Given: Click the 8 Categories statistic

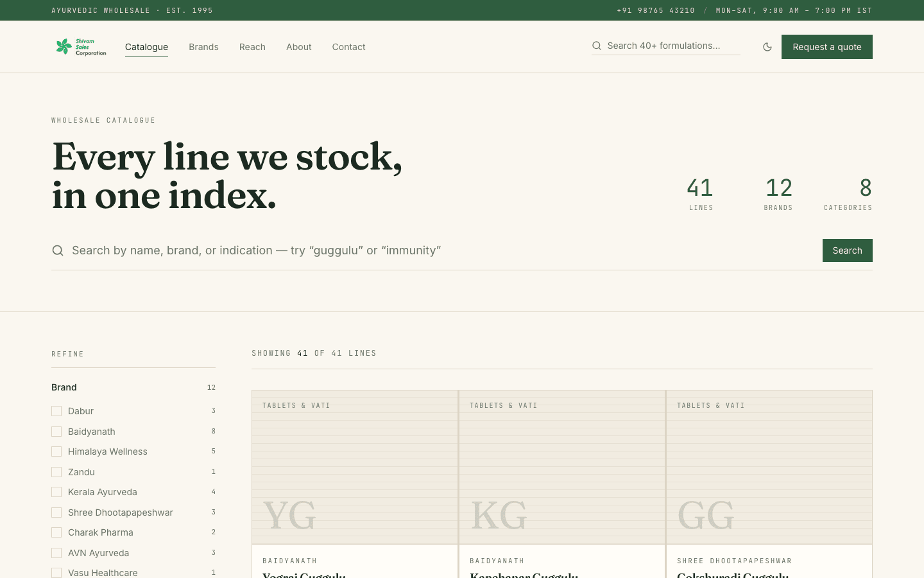Looking at the screenshot, I should click(x=848, y=194).
